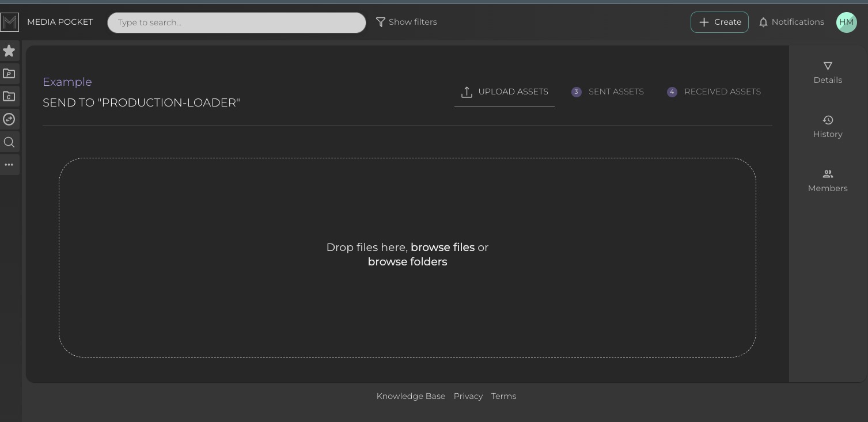Expand the Members panel
Image resolution: width=868 pixels, height=422 pixels.
coord(827,181)
